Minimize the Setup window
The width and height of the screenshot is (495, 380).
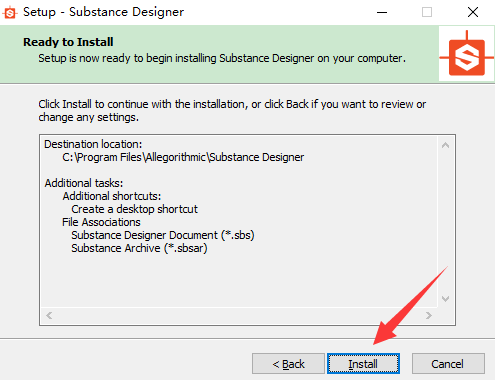point(382,13)
